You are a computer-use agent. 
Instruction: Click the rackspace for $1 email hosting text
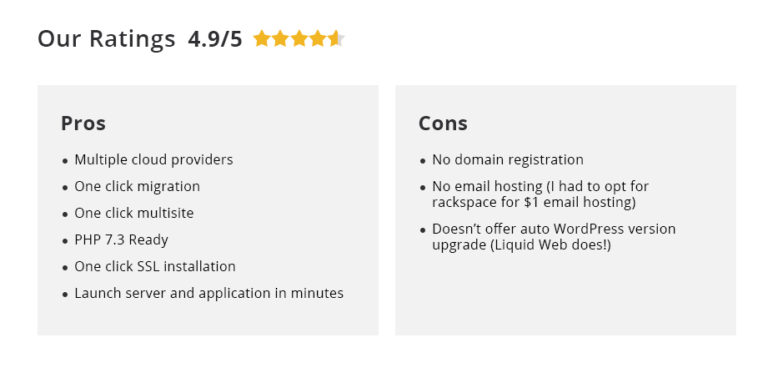coord(534,202)
